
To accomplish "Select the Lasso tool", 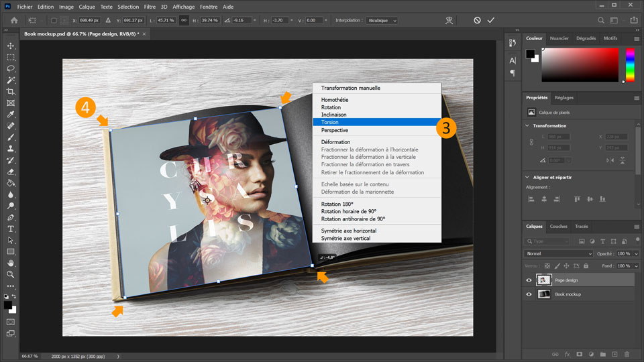I will tap(11, 68).
